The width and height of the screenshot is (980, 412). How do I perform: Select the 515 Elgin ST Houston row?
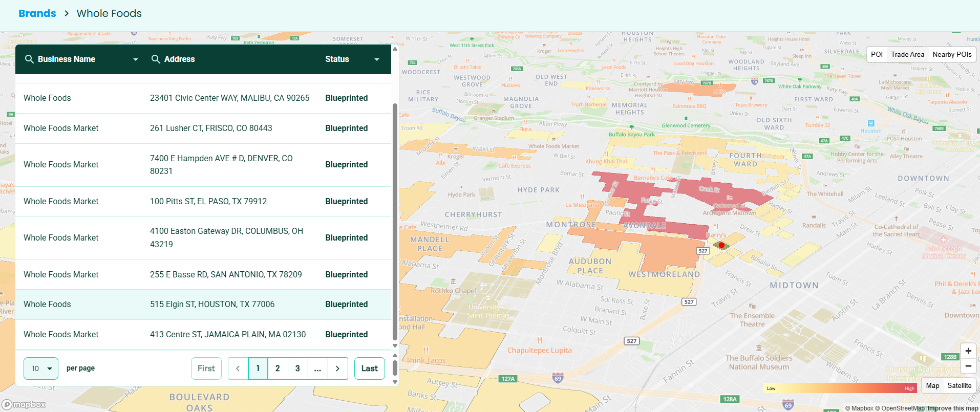[x=203, y=305]
